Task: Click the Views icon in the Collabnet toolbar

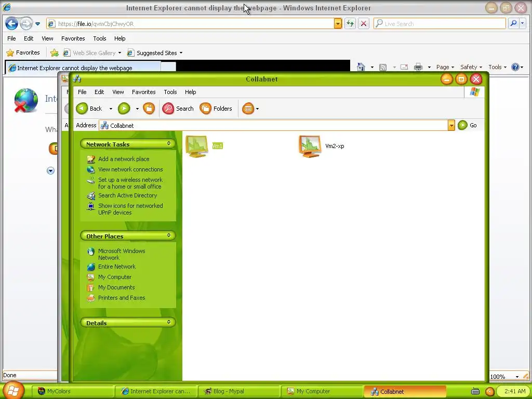Action: (x=248, y=109)
